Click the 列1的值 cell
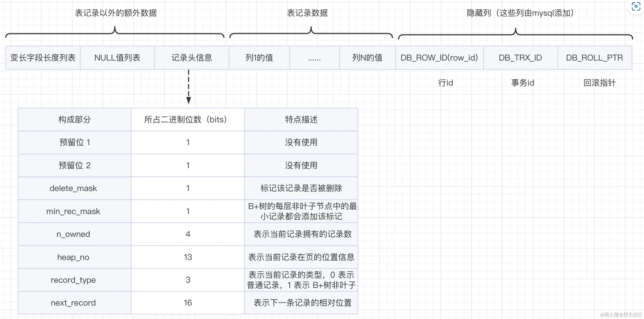This screenshot has width=644, height=319. [259, 58]
